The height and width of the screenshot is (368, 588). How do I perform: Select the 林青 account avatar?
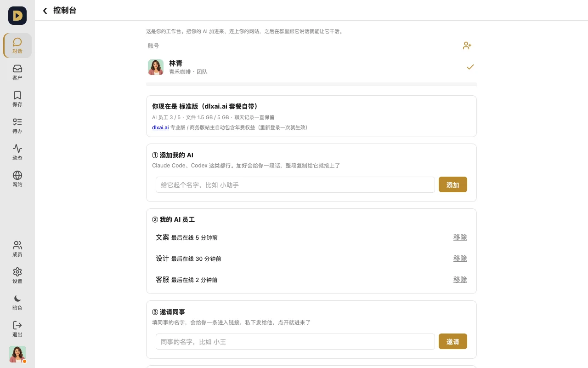156,67
